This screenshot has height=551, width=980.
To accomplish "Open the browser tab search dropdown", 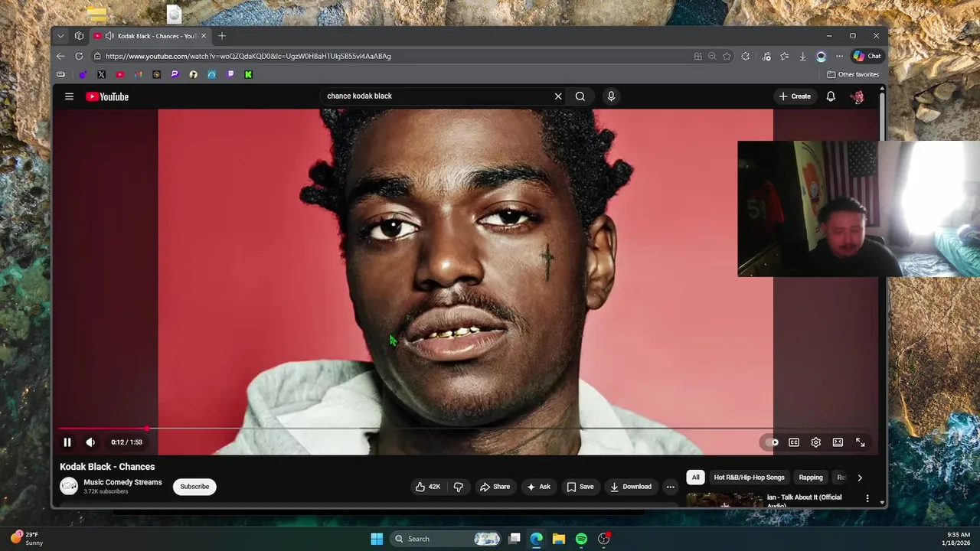I will pyautogui.click(x=60, y=36).
